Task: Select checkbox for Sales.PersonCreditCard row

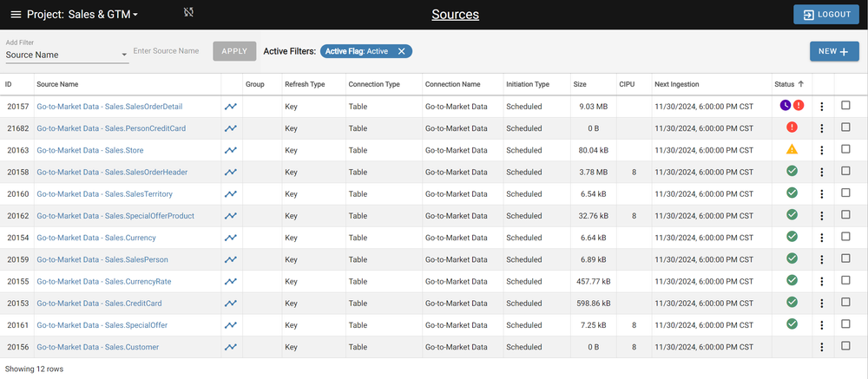Action: [845, 127]
